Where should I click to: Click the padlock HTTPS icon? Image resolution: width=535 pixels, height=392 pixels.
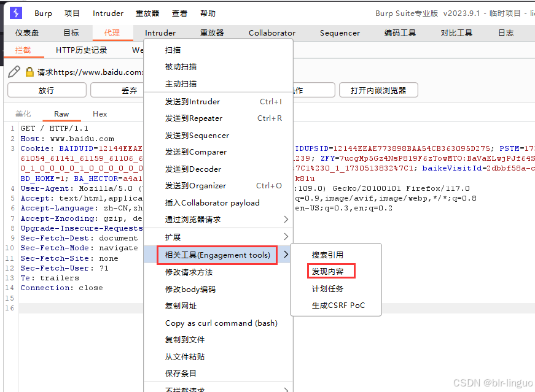[29, 72]
